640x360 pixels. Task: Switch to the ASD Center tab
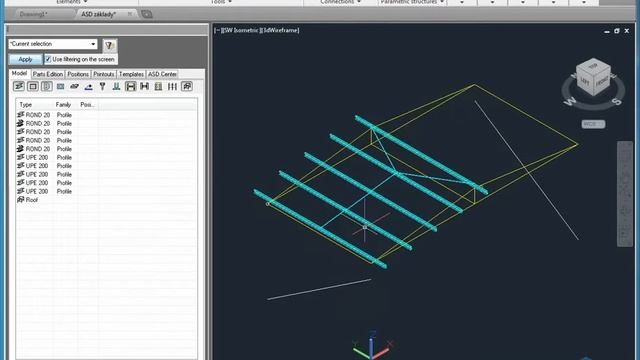point(162,74)
